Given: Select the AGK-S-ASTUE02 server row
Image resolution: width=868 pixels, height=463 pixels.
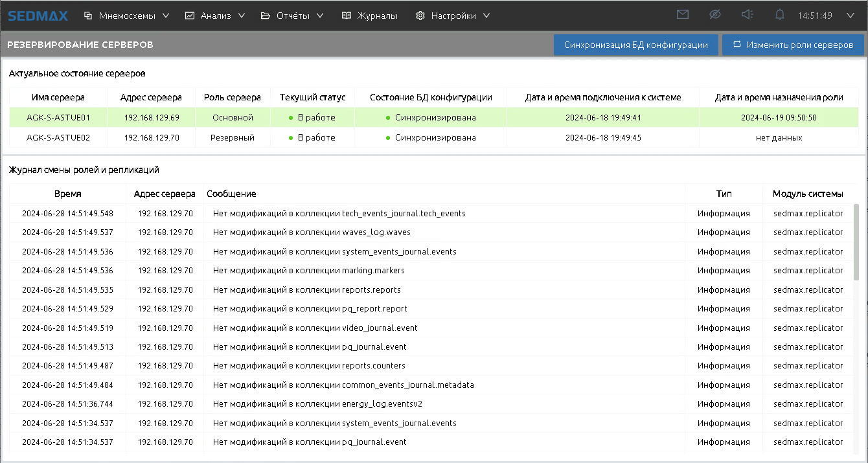Looking at the screenshot, I should [58, 137].
